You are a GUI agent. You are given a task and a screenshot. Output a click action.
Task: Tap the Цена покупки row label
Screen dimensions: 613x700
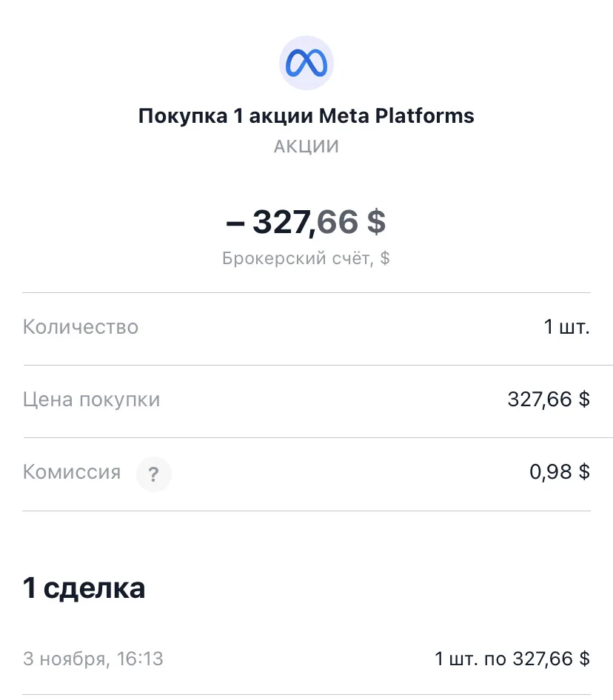(92, 400)
